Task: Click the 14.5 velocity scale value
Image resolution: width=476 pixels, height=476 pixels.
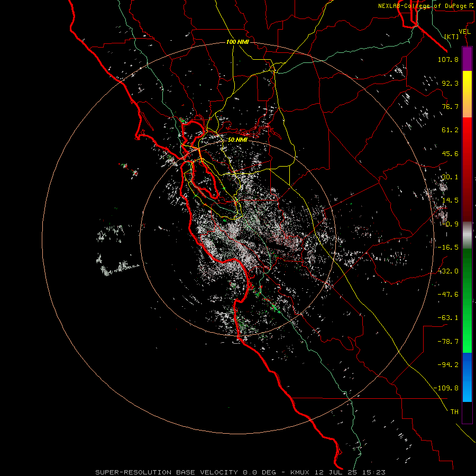Action: 450,200
